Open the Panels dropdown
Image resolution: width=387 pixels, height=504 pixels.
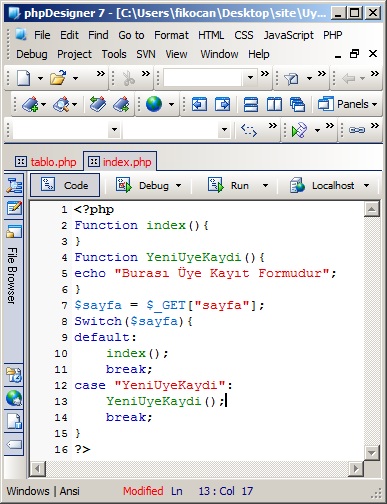pos(348,104)
